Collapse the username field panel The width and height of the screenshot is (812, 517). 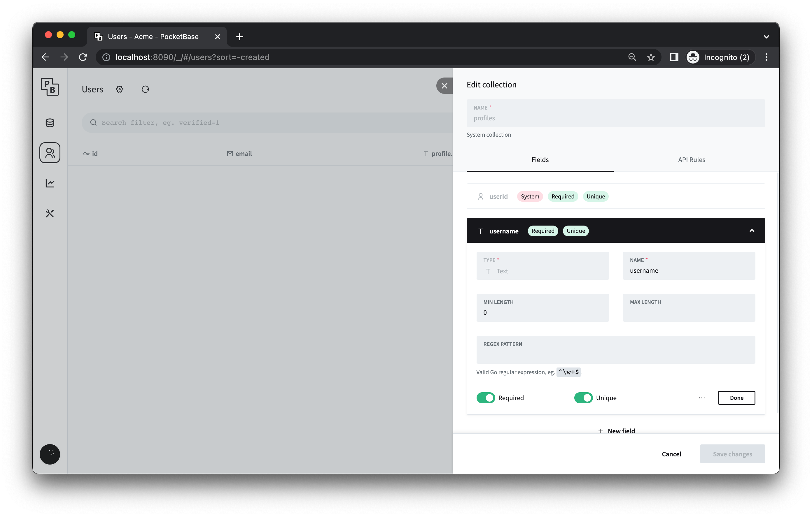[x=752, y=231]
